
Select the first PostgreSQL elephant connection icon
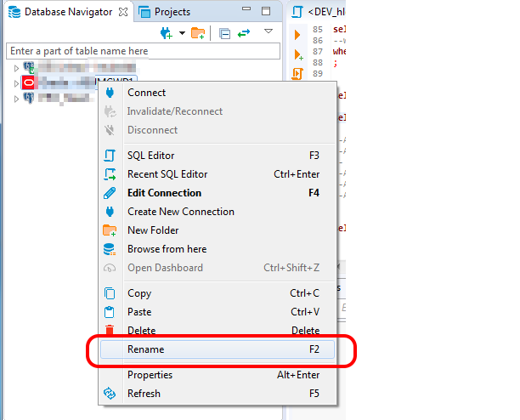click(29, 67)
